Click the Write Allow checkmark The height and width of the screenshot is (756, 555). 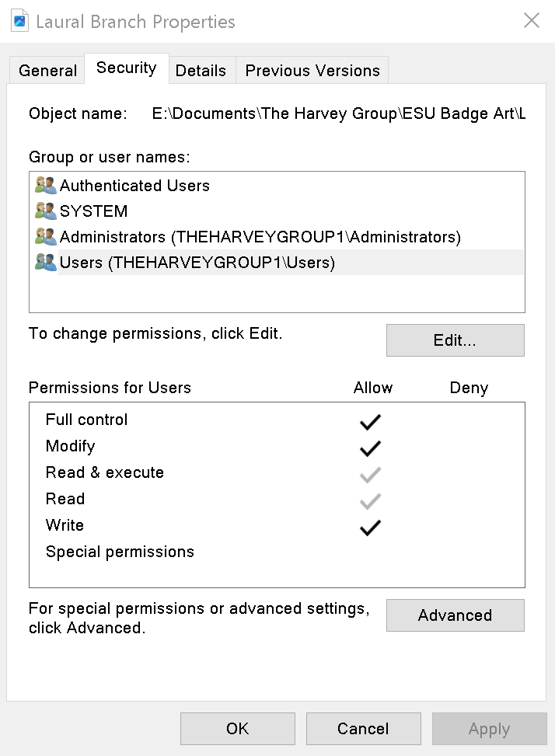(x=370, y=527)
